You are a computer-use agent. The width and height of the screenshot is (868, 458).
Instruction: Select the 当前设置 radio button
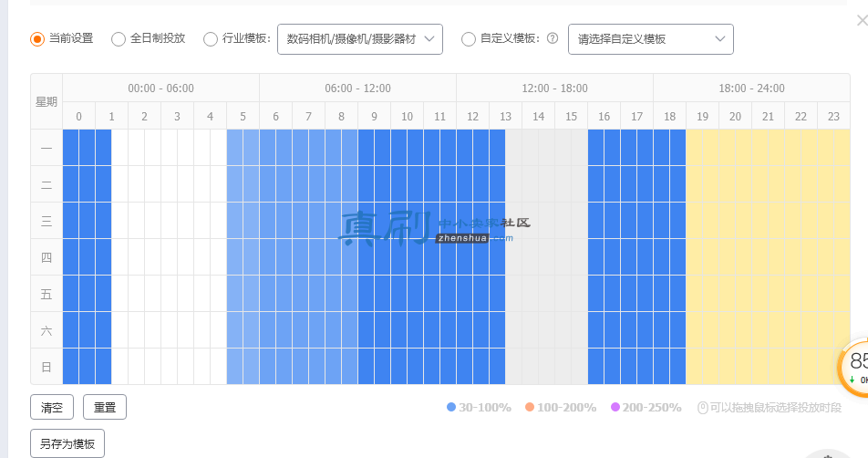(x=37, y=39)
